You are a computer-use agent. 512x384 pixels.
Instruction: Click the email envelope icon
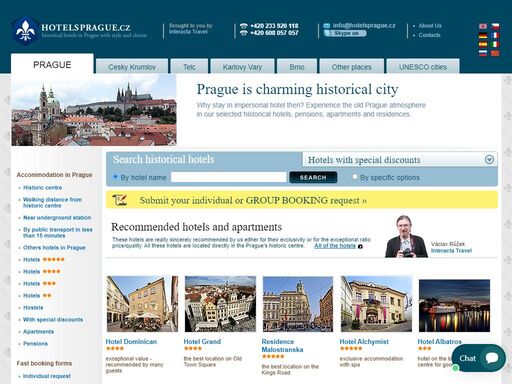click(327, 25)
